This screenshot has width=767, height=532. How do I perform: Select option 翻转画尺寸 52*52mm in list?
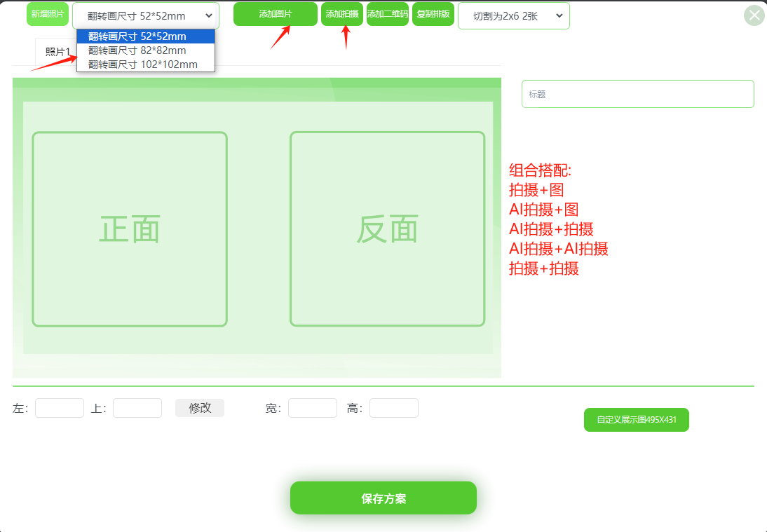146,36
